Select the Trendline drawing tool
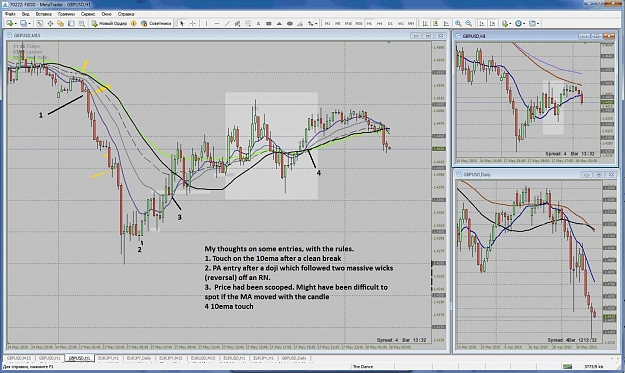The image size is (625, 373). 227,24
